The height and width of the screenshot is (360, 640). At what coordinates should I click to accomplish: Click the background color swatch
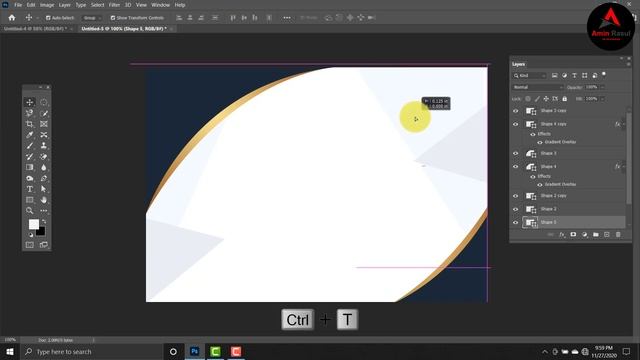point(41,232)
